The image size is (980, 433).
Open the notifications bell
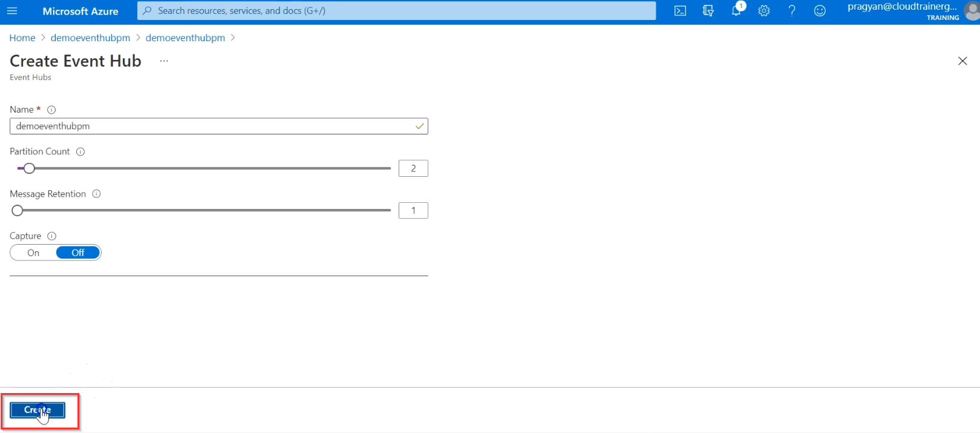click(x=736, y=11)
